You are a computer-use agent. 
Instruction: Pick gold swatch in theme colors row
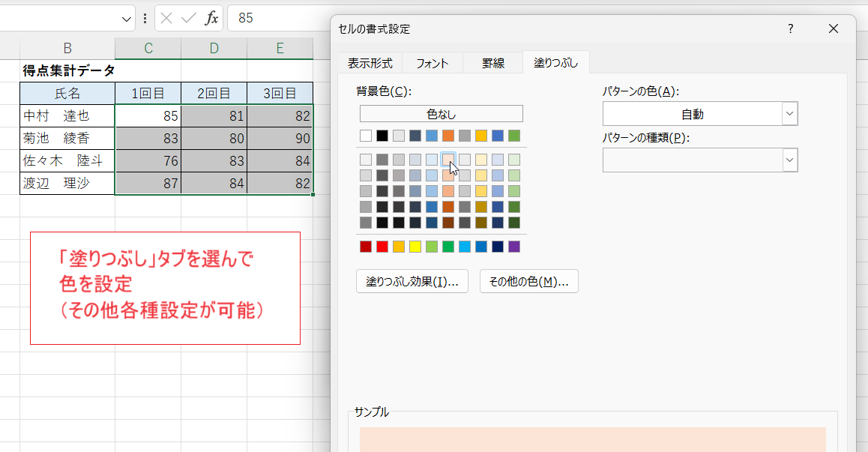[481, 136]
